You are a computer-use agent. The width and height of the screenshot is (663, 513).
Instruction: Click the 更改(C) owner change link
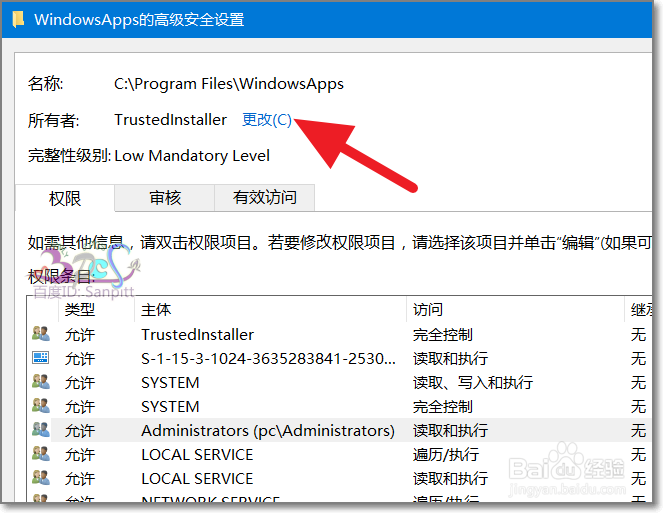pos(266,120)
